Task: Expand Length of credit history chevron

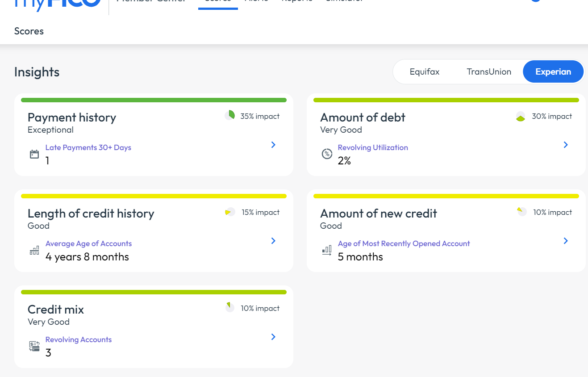Action: (273, 241)
